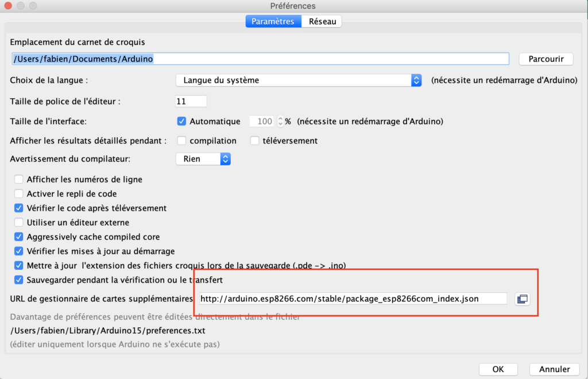The height and width of the screenshot is (379, 588).
Task: Click the interface size percentage stepper
Action: click(280, 121)
